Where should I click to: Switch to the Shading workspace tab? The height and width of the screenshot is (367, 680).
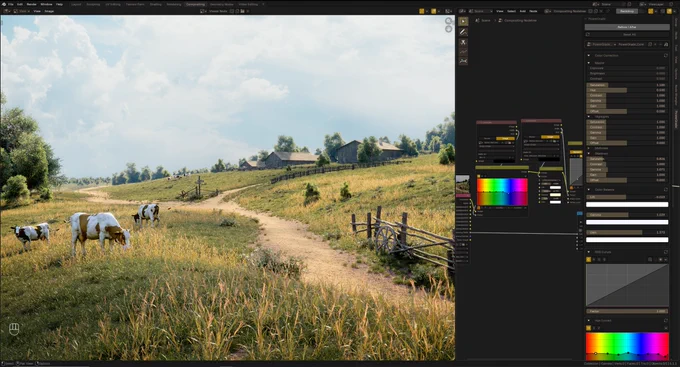(155, 4)
